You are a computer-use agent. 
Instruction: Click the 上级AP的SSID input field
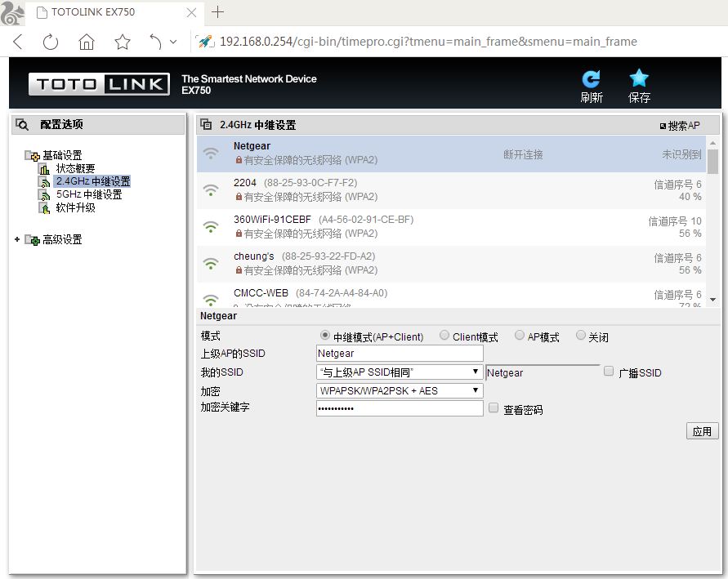click(x=400, y=354)
